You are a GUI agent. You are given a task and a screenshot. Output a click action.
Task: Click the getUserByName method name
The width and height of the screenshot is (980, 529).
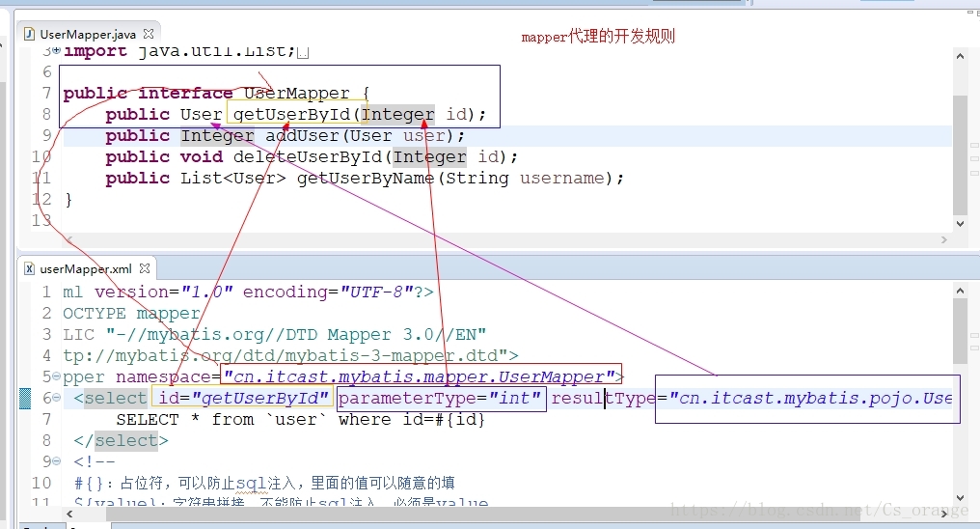tap(366, 179)
